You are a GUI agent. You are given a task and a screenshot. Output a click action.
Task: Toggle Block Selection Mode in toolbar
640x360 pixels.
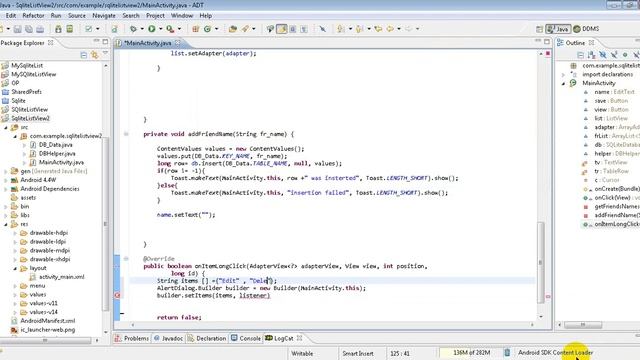tap(293, 29)
